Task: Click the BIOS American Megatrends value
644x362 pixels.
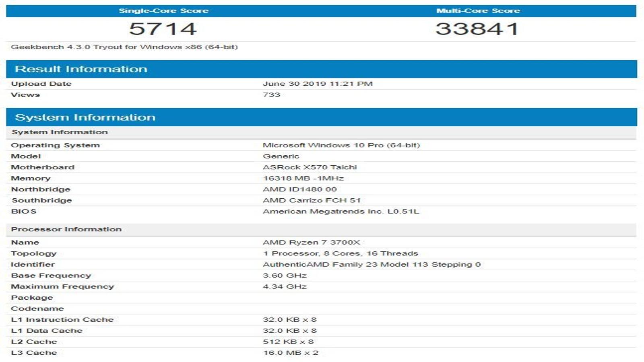Action: pyautogui.click(x=341, y=212)
